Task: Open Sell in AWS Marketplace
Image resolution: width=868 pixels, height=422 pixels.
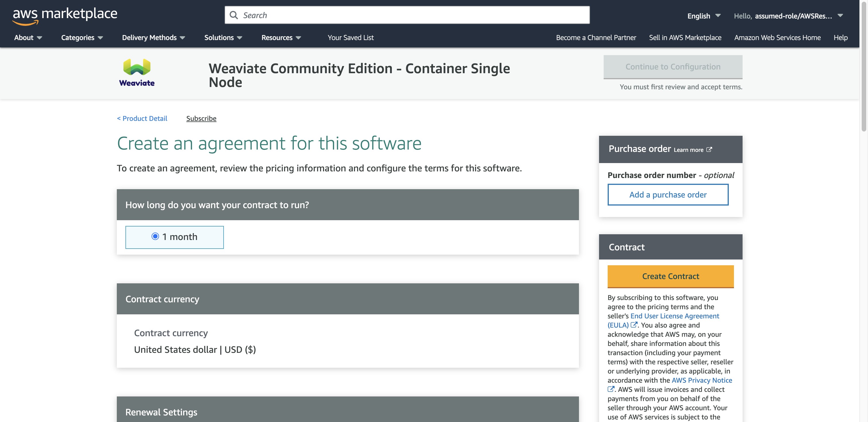Action: tap(685, 38)
